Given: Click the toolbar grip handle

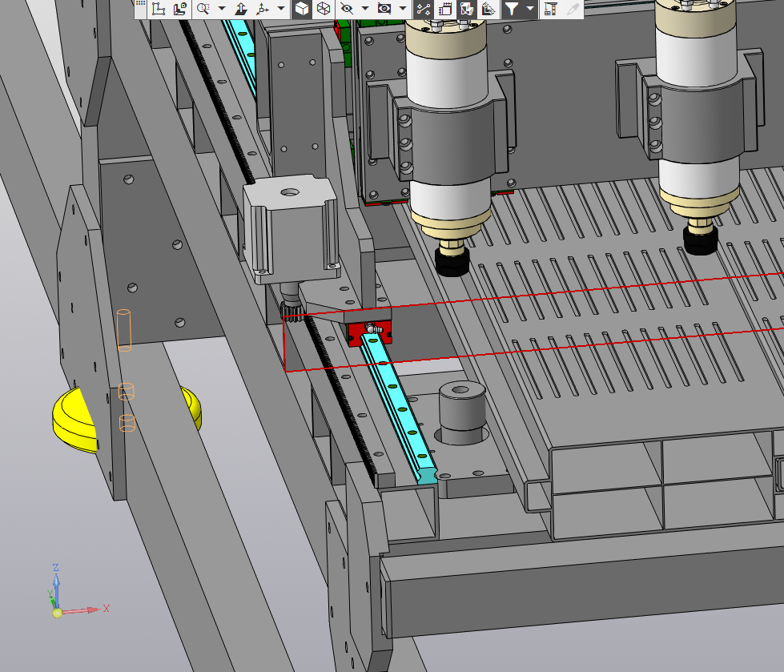Looking at the screenshot, I should click(140, 4).
